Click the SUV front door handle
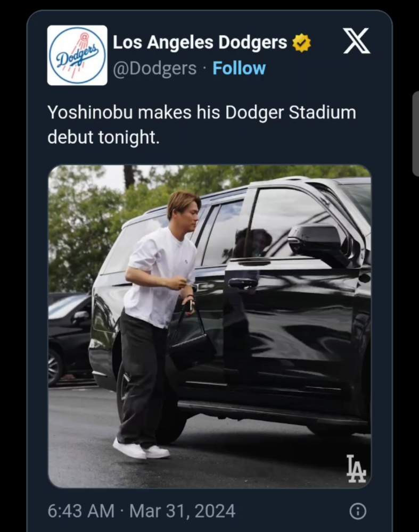Viewport: 419px width, 532px height. [242, 282]
